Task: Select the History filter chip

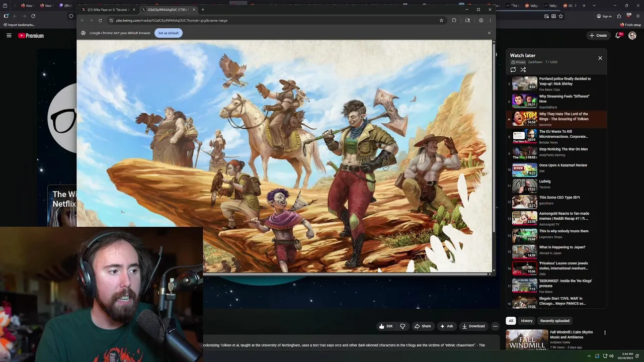Action: pos(527,321)
